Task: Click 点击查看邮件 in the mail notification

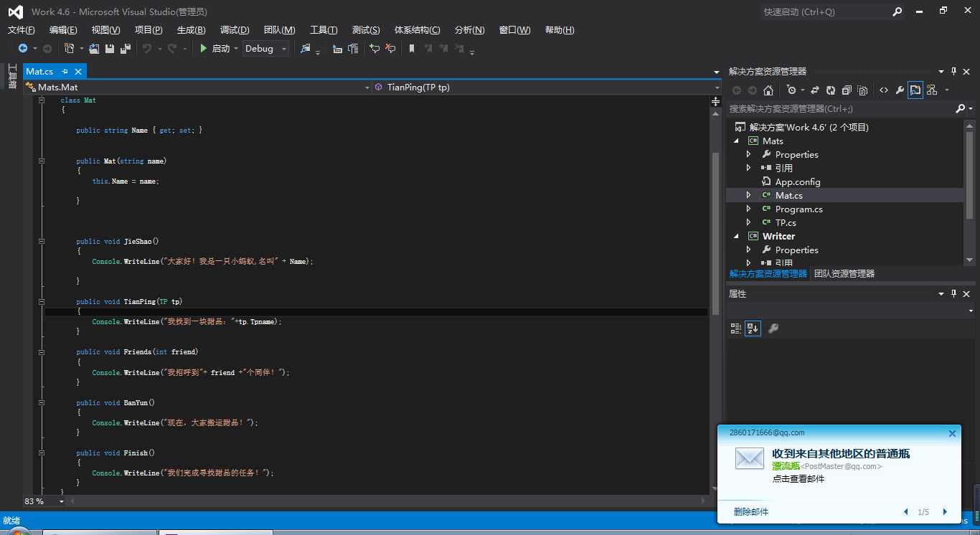Action: (798, 478)
